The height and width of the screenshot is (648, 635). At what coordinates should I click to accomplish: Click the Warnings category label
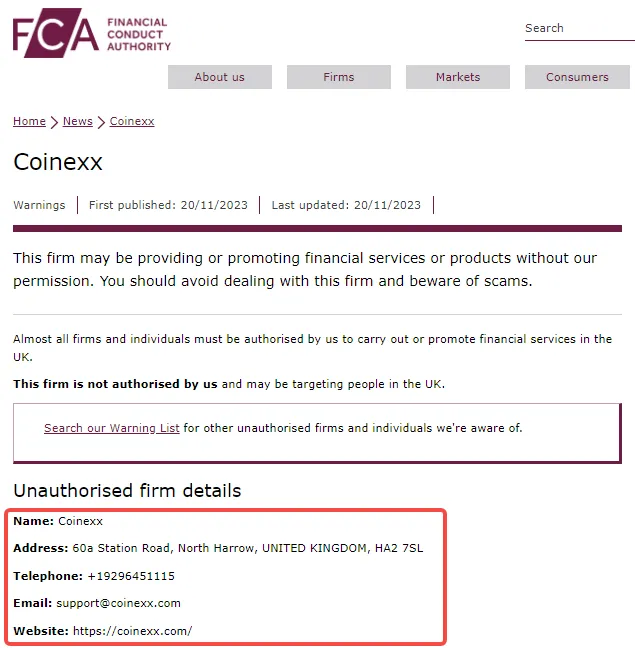coord(39,205)
